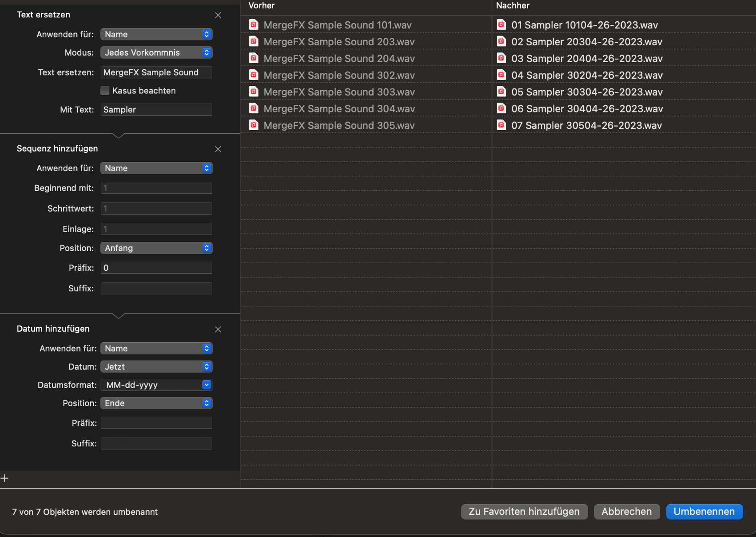The image size is (756, 537).
Task: Cancel renaming with Abbrechen
Action: (x=626, y=512)
